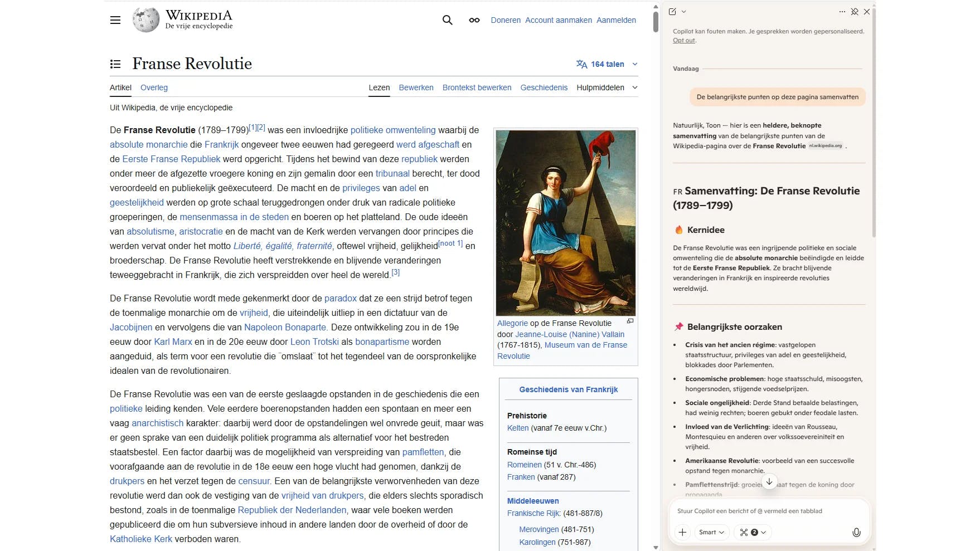Open the Frankische Rijk link
Image resolution: width=980 pixels, height=551 pixels.
533,513
